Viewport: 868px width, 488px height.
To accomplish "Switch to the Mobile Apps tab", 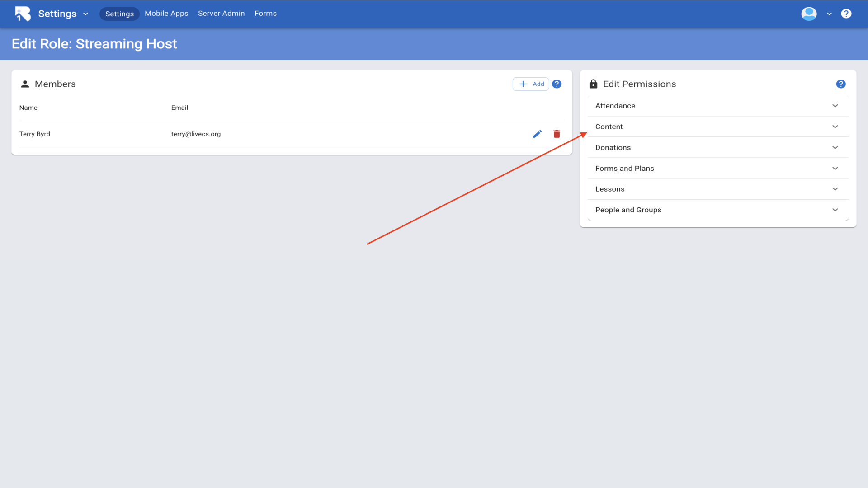I will pos(166,14).
